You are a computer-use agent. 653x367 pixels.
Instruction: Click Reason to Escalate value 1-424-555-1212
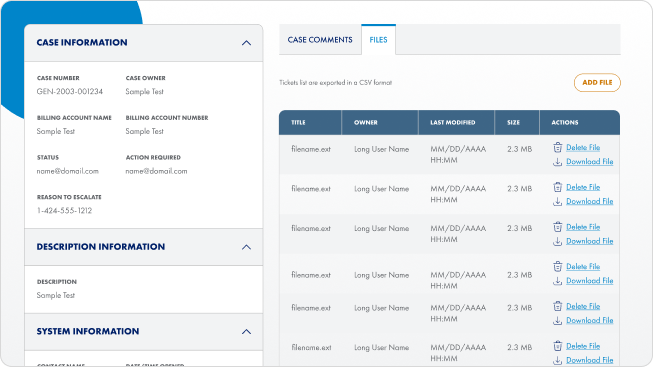point(64,211)
